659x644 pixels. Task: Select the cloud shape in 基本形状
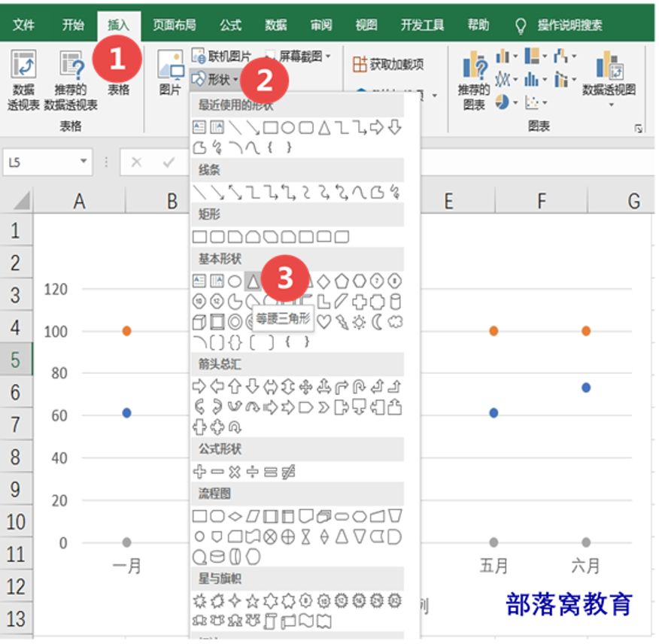coord(395,322)
